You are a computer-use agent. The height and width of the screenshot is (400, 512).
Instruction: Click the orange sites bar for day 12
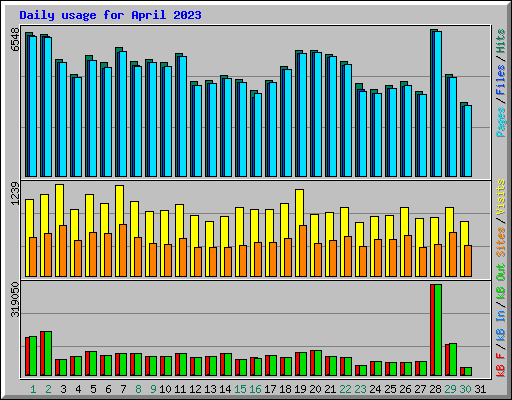198,262
